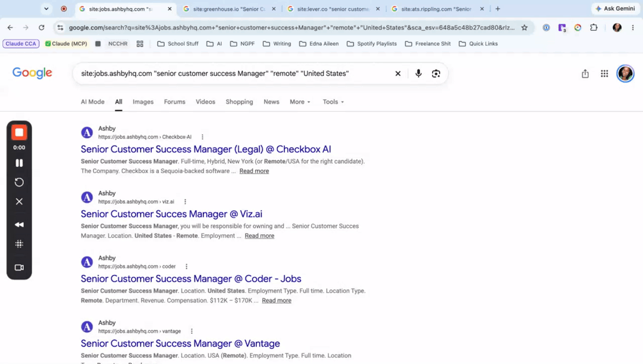Click the browser address bar URL
This screenshot has height=364, width=643.
pos(291,28)
